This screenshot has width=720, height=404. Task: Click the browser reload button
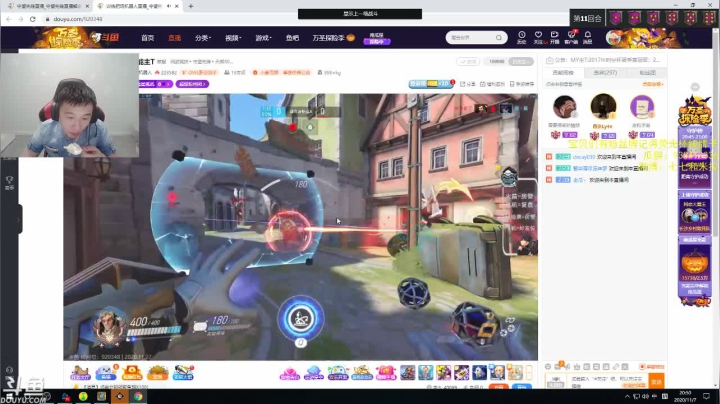(x=33, y=19)
